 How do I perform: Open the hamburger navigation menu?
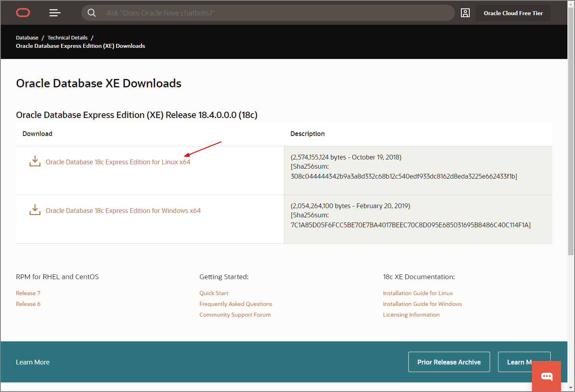(55, 13)
